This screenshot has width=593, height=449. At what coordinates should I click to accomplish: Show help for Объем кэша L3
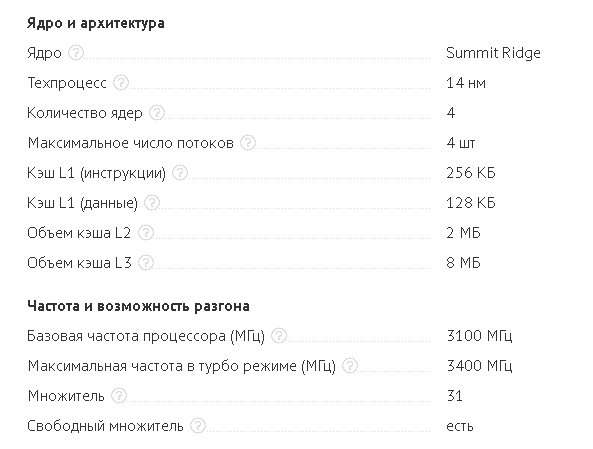pos(146,262)
